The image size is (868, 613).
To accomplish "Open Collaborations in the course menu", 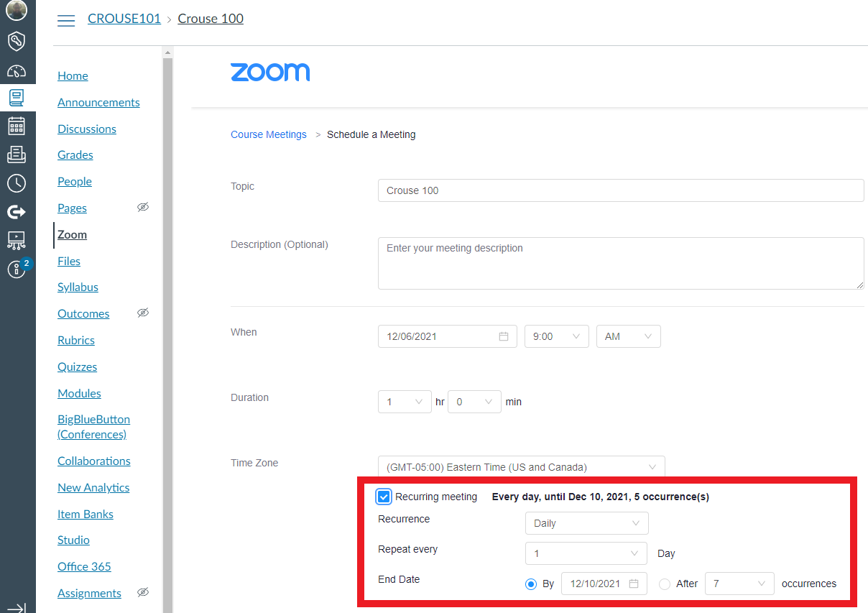I will (x=94, y=461).
